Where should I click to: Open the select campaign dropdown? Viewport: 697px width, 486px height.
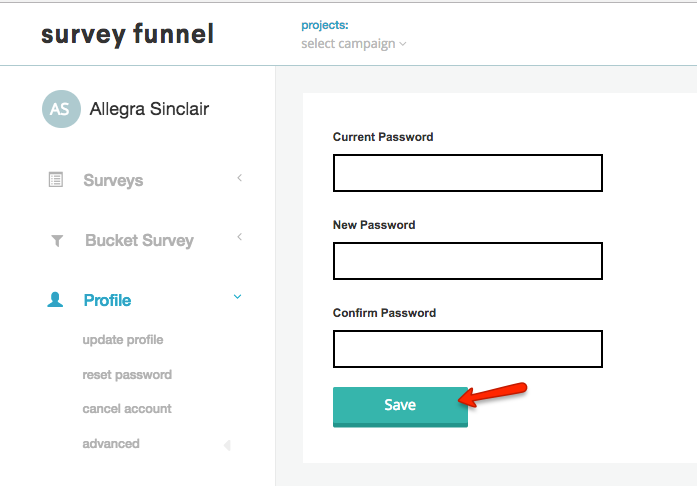point(354,43)
